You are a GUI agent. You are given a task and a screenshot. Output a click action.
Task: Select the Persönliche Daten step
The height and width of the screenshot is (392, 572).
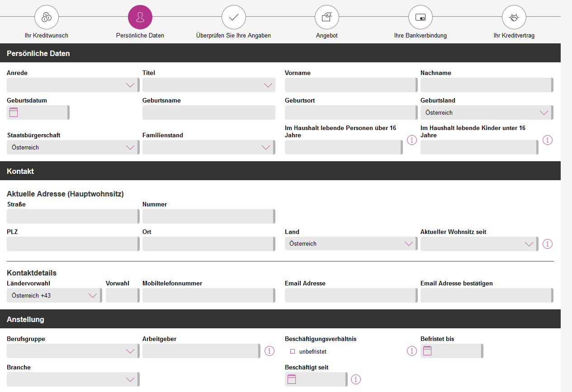140,17
